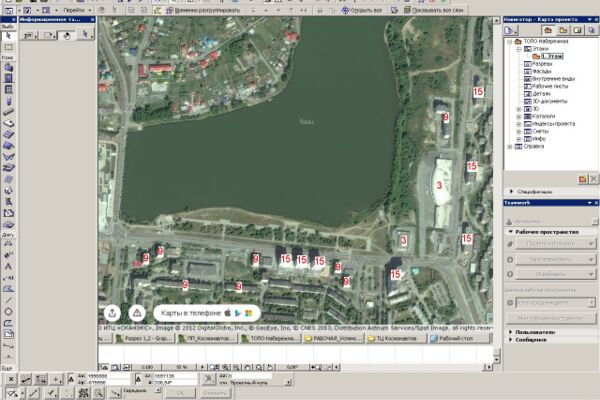The width and height of the screenshot is (600, 400).
Task: Select the Wall tool
Action: [8, 68]
